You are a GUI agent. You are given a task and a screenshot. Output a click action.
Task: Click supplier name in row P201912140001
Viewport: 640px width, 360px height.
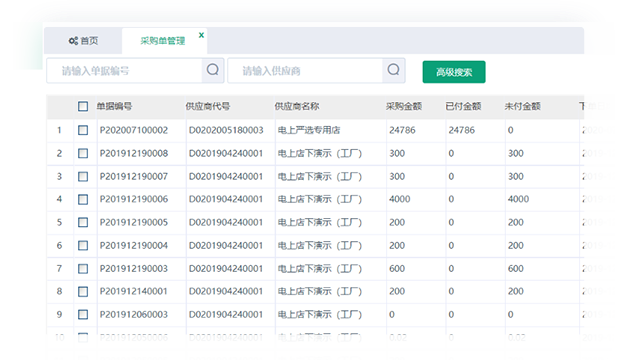tap(320, 291)
